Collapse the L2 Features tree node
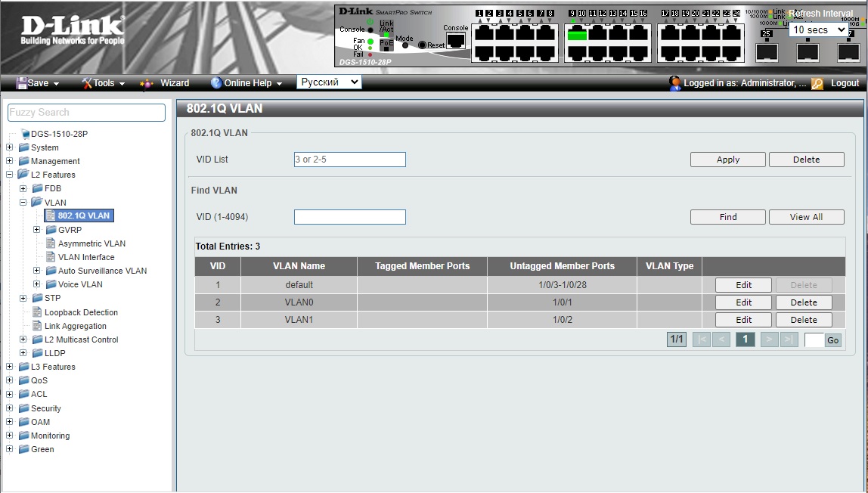 10,175
